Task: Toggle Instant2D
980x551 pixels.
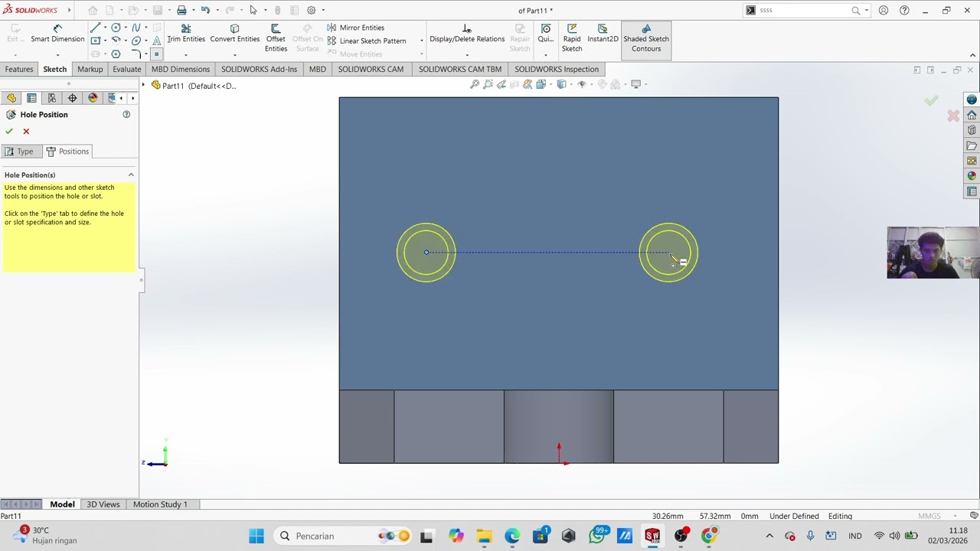Action: (x=603, y=34)
